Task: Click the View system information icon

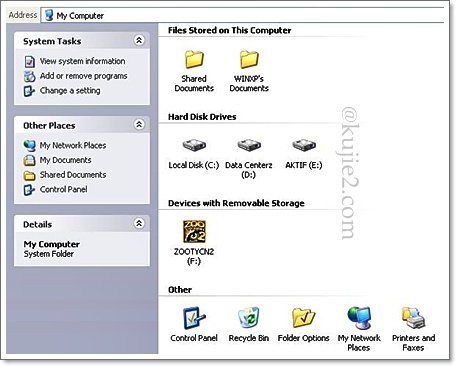Action: tap(30, 61)
